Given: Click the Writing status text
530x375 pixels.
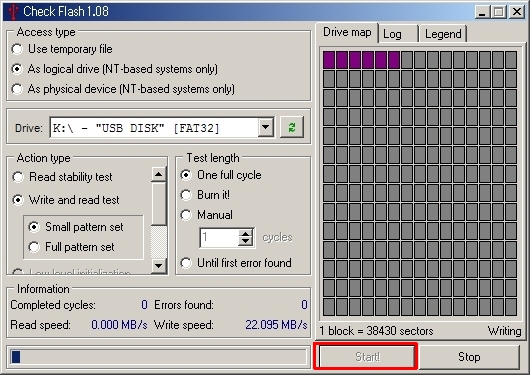Looking at the screenshot, I should point(505,331).
